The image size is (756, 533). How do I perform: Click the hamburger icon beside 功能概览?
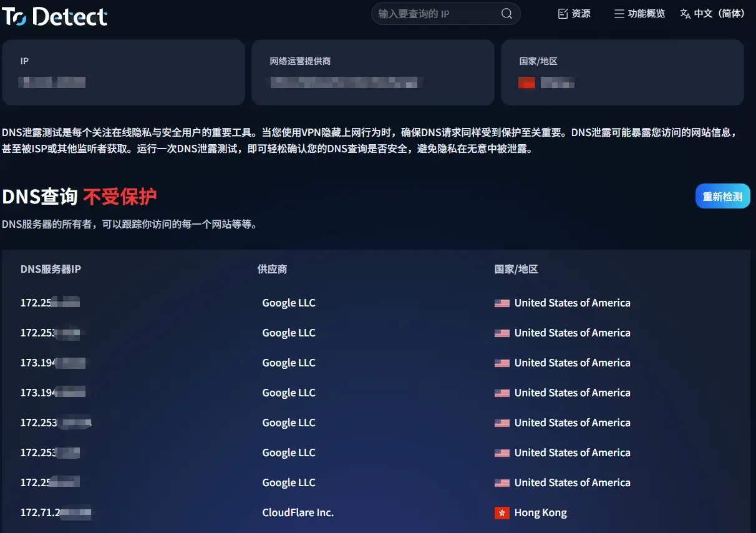tap(619, 14)
